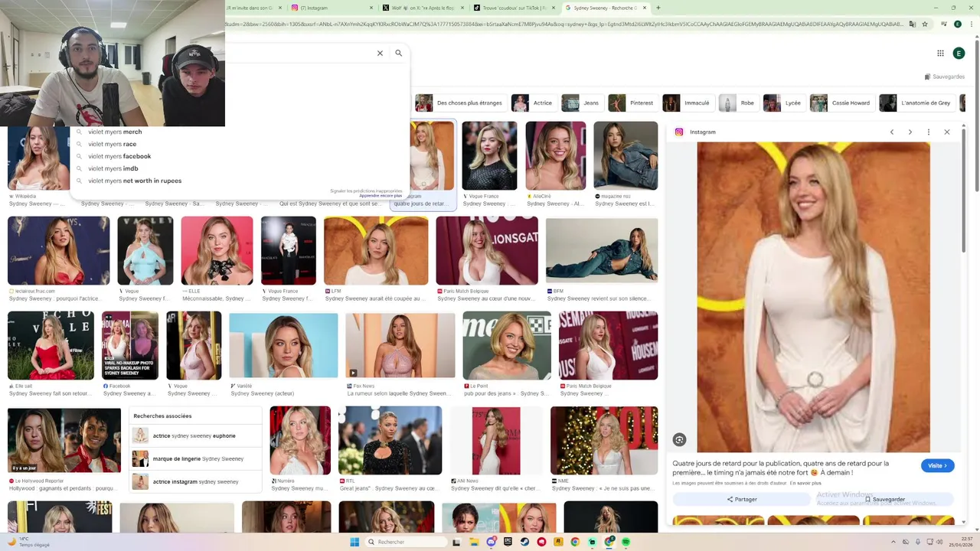Close the Sydney Sweeney Google tab
This screenshot has height=551, width=980.
click(x=645, y=8)
